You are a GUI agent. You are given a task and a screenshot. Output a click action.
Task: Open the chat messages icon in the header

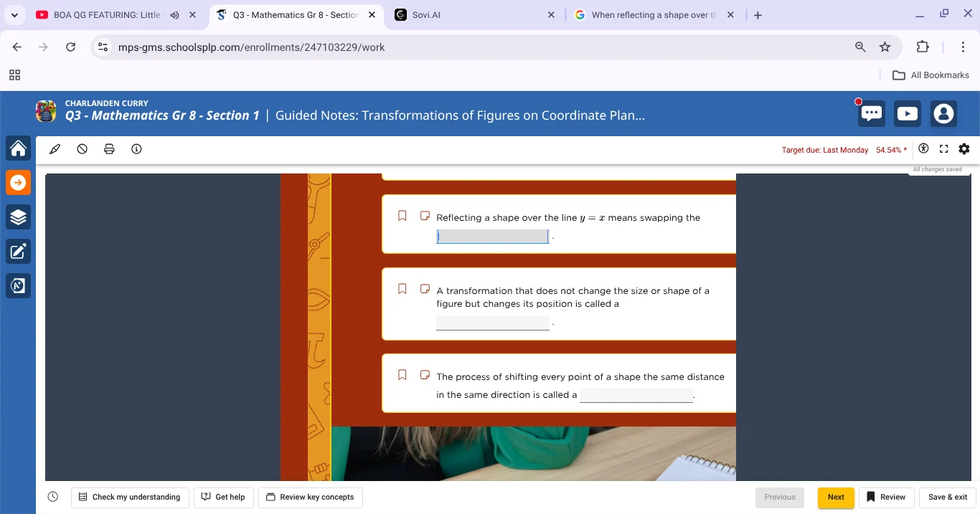[x=872, y=114]
